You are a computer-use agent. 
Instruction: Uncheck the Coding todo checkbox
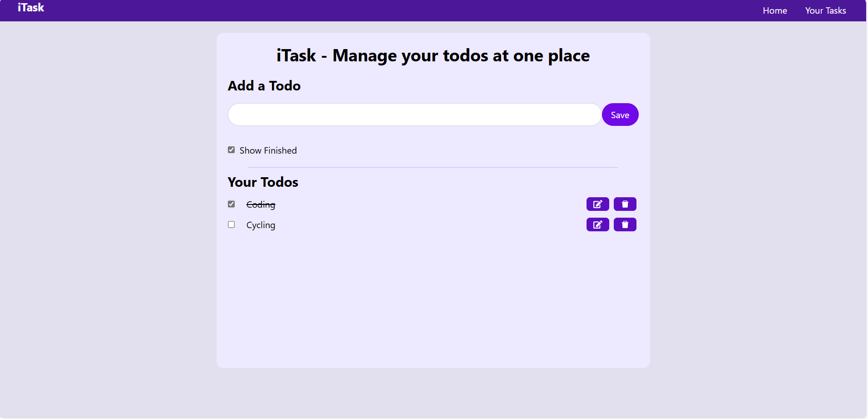click(232, 204)
